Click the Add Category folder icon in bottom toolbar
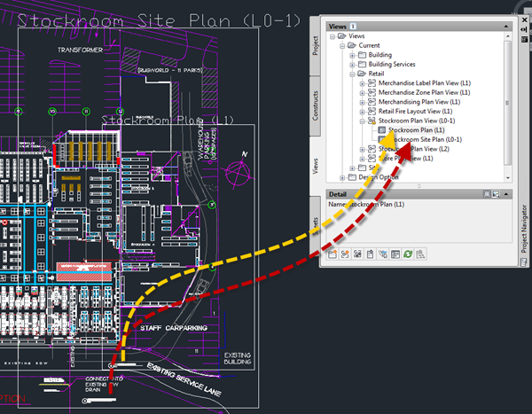532x414 pixels. tap(332, 254)
